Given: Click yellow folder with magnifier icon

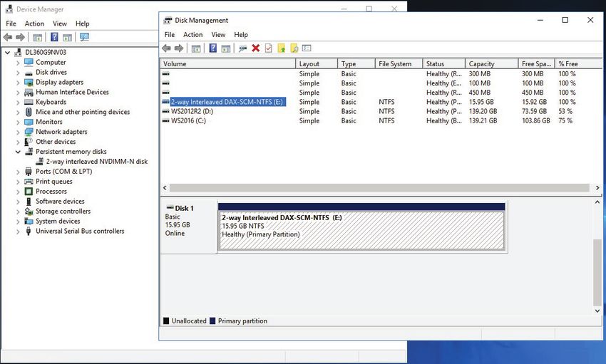Looking at the screenshot, I should pyautogui.click(x=294, y=48).
